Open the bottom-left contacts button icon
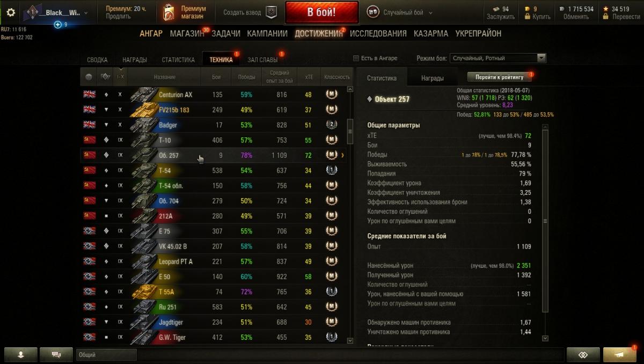Image resolution: width=644 pixels, height=364 pixels. pyautogui.click(x=21, y=355)
